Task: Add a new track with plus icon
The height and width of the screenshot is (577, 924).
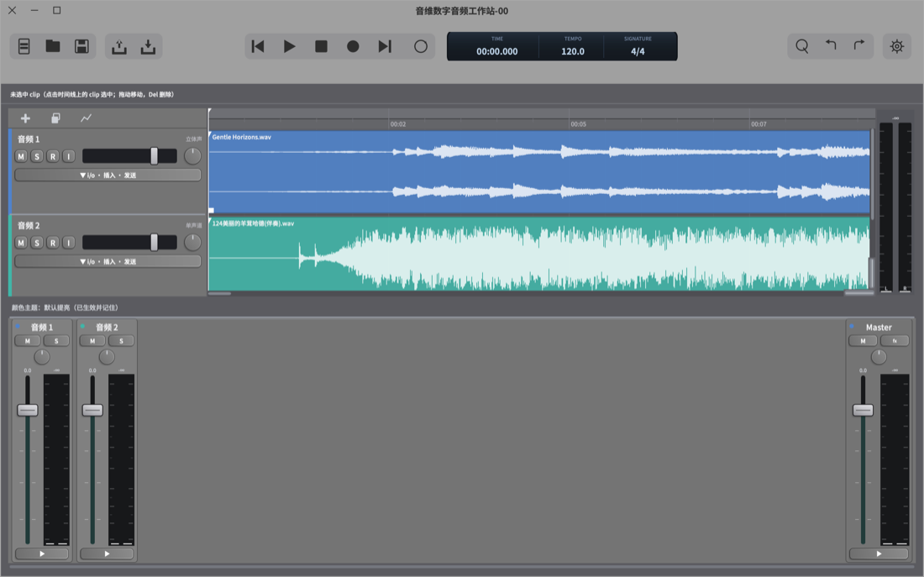Action: click(25, 118)
